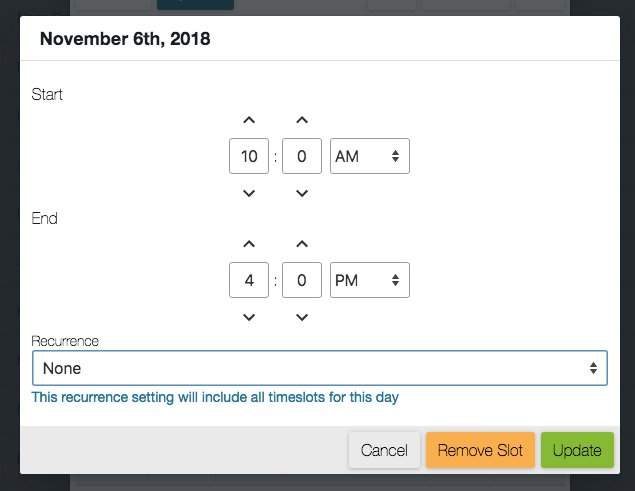635x491 pixels.
Task: Decrease the Start minute with down chevron
Action: click(302, 193)
